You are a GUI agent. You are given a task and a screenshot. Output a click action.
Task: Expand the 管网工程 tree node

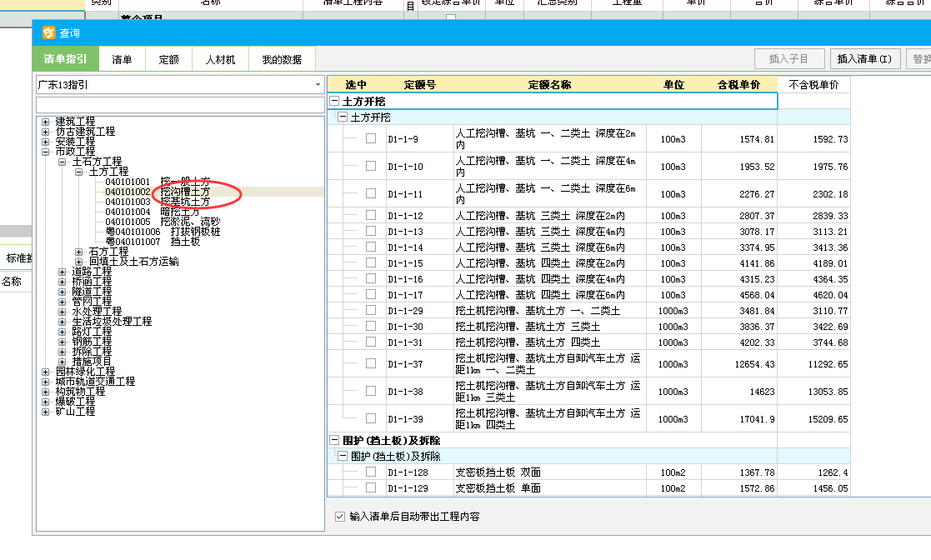coord(62,302)
